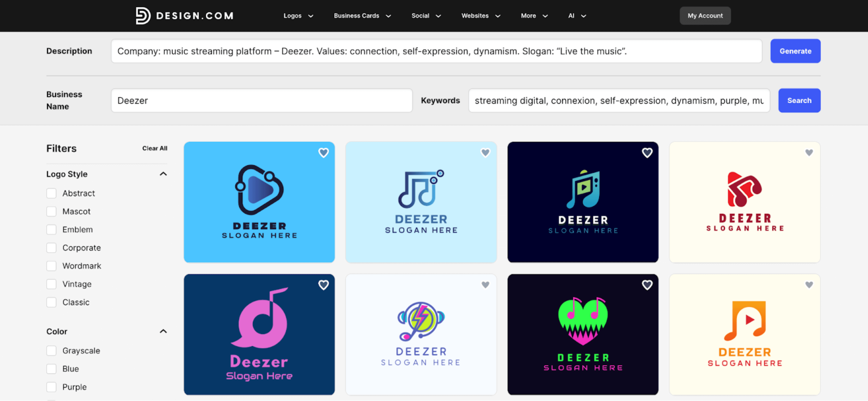This screenshot has height=401, width=868.
Task: Favorite the dark navy media-player Deezer logo
Action: 647,153
